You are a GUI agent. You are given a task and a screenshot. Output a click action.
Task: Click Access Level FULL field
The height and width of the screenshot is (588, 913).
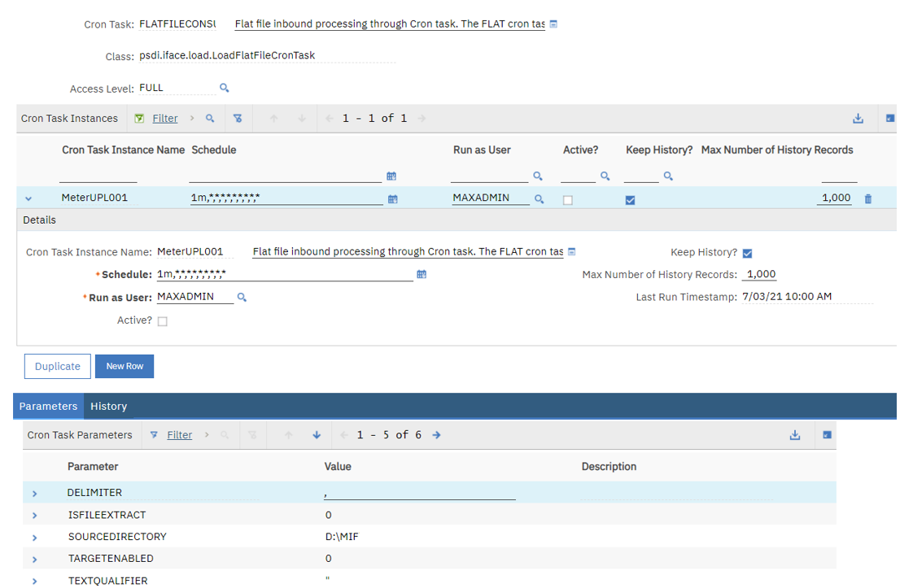pyautogui.click(x=177, y=88)
